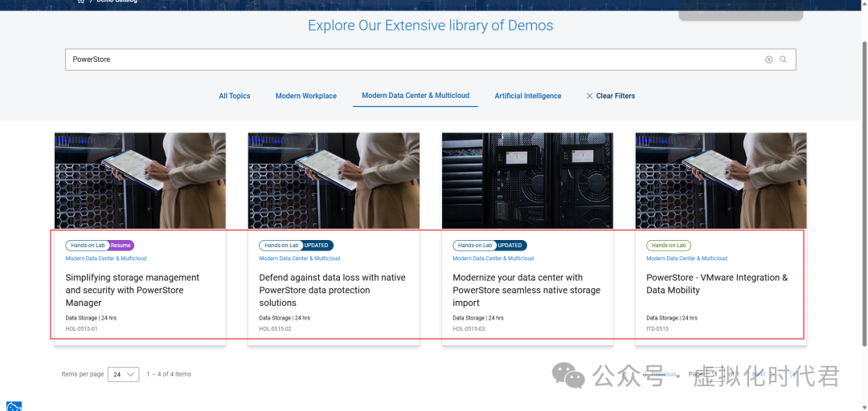The width and height of the screenshot is (868, 411).
Task: Select the Modern Data Center & Multicloud tab
Action: point(416,96)
